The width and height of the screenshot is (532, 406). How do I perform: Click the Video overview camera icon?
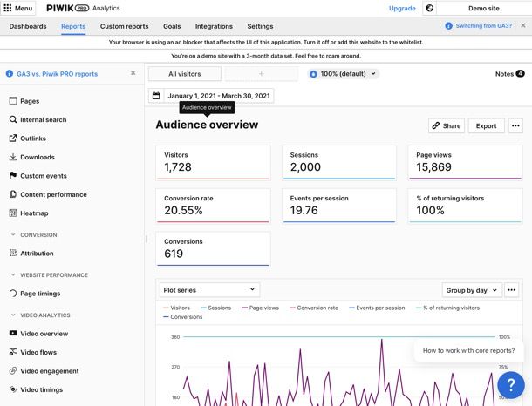(x=13, y=333)
